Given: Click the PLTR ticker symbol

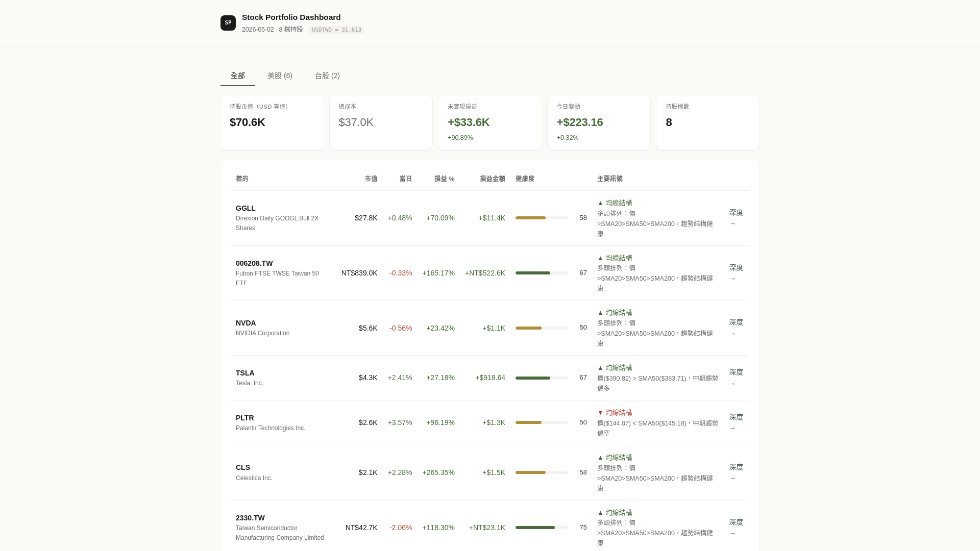Looking at the screenshot, I should point(245,418).
